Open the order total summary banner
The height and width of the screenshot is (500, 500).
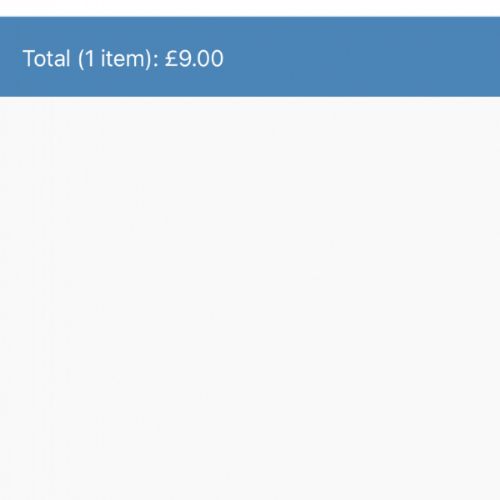pyautogui.click(x=250, y=57)
